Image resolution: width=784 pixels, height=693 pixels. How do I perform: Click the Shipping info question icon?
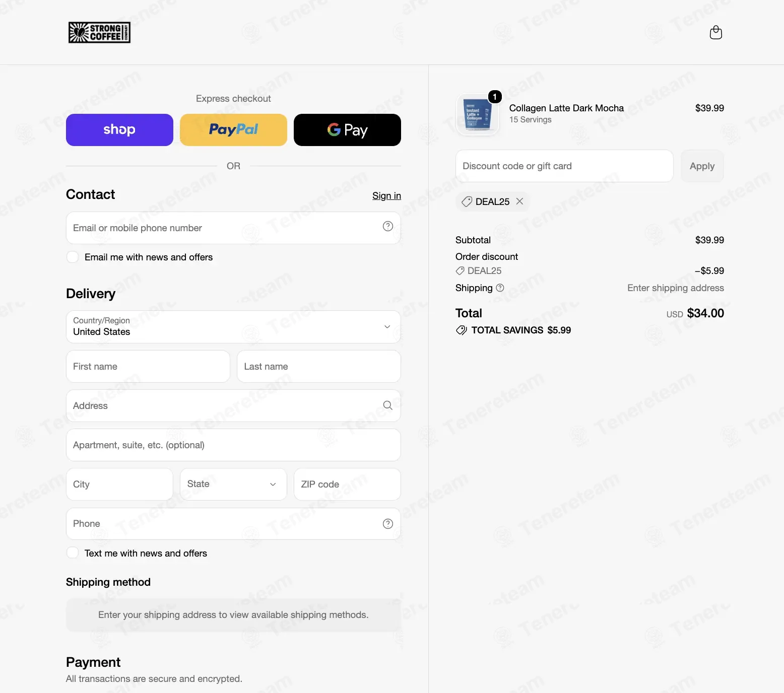[500, 288]
